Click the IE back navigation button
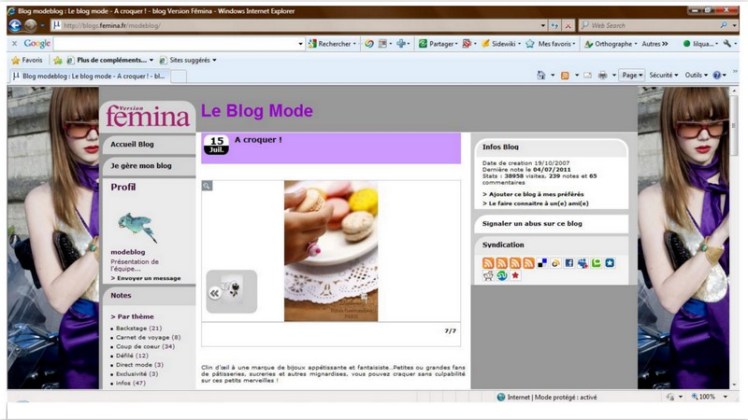Viewport: 748px width, 420px height. click(15, 25)
